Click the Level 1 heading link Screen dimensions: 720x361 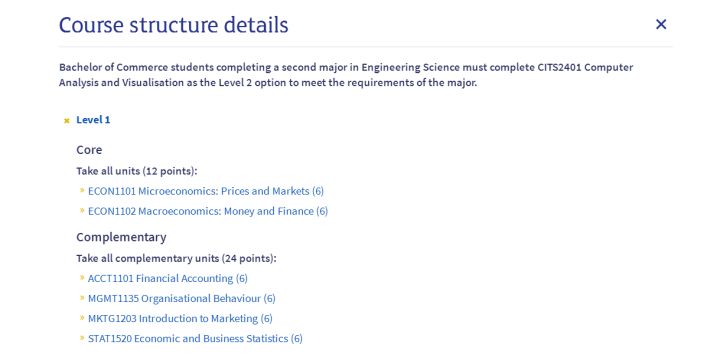93,120
